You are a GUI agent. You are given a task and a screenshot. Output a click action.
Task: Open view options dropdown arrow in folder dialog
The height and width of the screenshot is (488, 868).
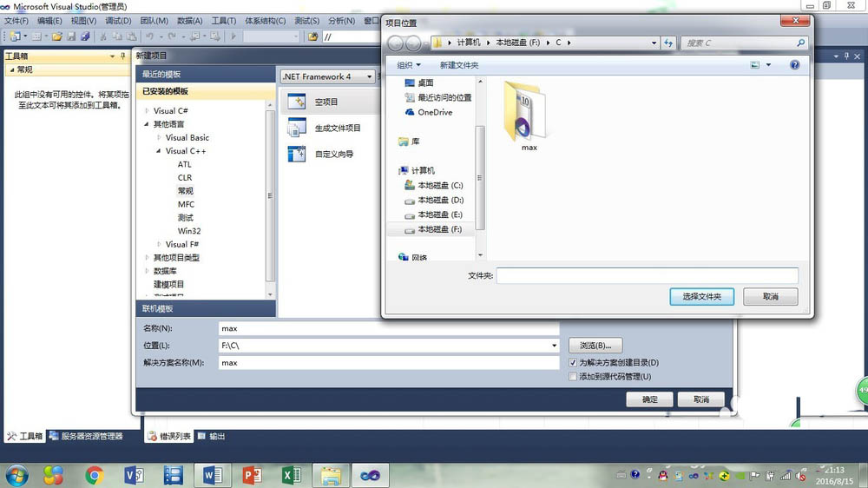point(768,65)
